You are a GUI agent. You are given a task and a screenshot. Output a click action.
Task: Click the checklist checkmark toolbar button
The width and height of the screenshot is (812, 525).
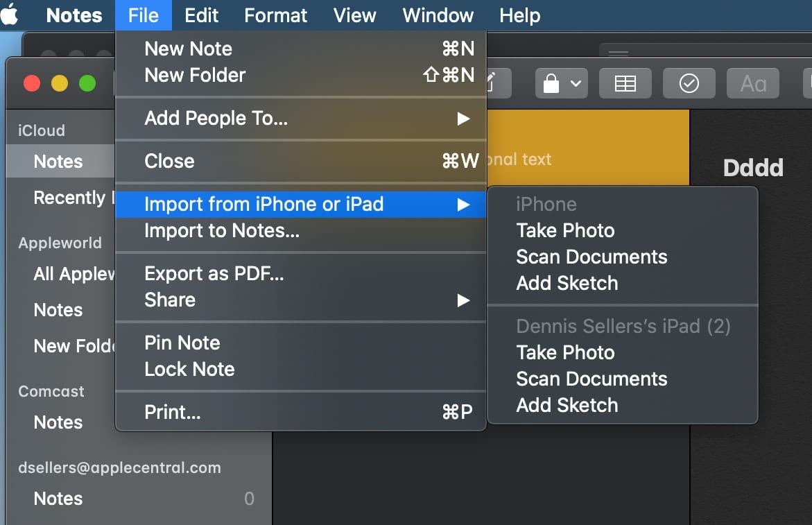pos(689,84)
